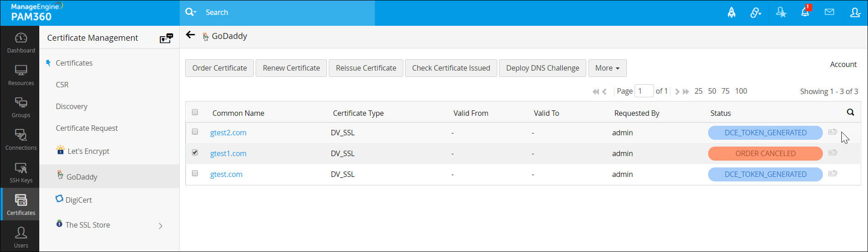Toggle the select-all checkbox in table header
This screenshot has height=252, width=868.
tap(195, 112)
